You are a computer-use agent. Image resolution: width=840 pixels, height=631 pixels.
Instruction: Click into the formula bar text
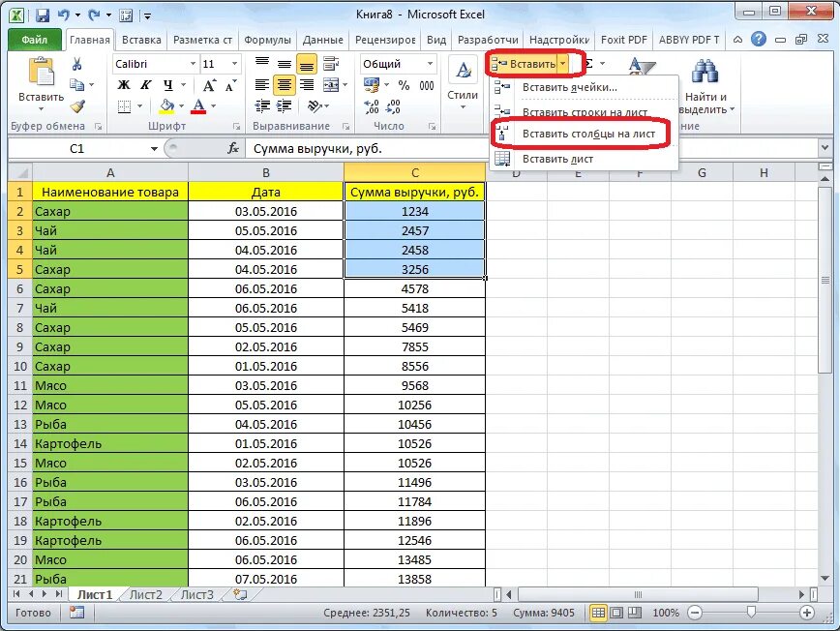(x=317, y=148)
